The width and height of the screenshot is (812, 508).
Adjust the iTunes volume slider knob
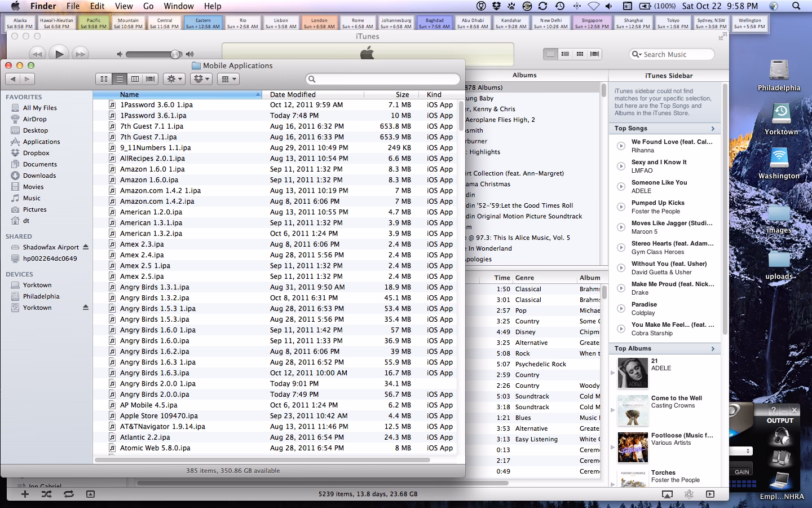point(175,54)
